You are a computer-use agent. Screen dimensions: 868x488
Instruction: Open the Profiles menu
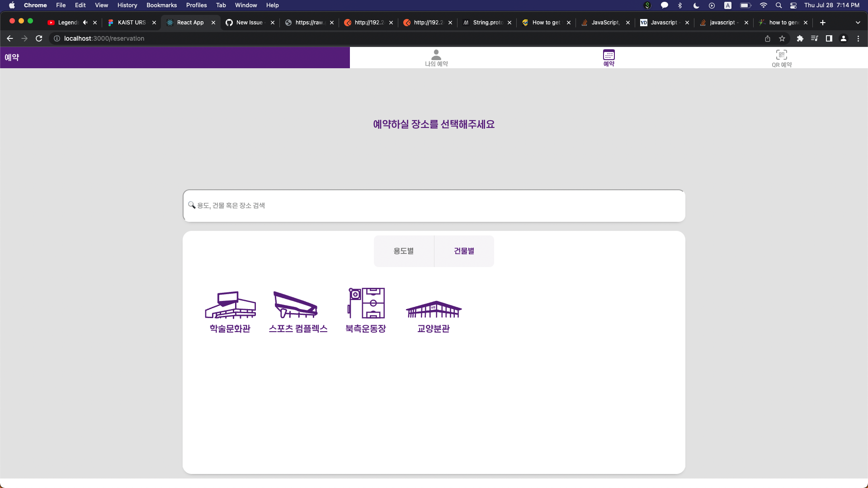point(196,5)
